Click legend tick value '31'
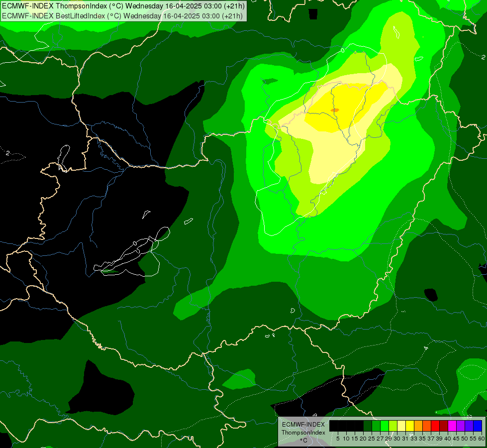Image resolution: width=487 pixels, height=448 pixels. pyautogui.click(x=405, y=439)
